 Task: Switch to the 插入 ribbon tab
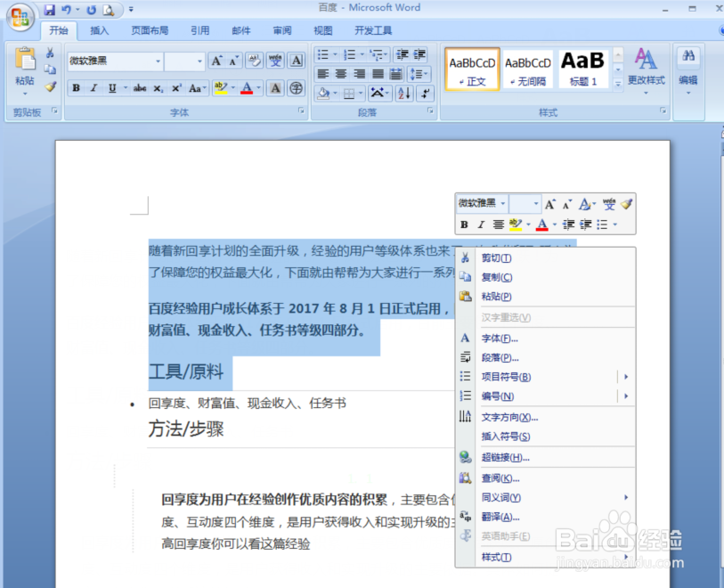(x=99, y=29)
